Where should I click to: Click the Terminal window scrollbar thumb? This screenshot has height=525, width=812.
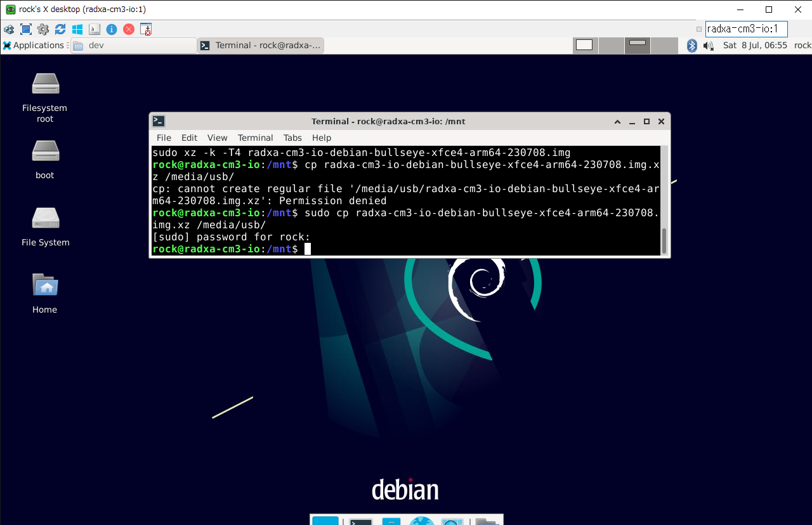tap(664, 241)
